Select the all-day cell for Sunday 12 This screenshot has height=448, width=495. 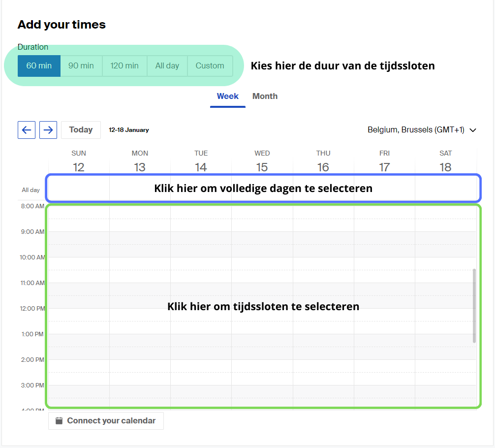pos(79,189)
